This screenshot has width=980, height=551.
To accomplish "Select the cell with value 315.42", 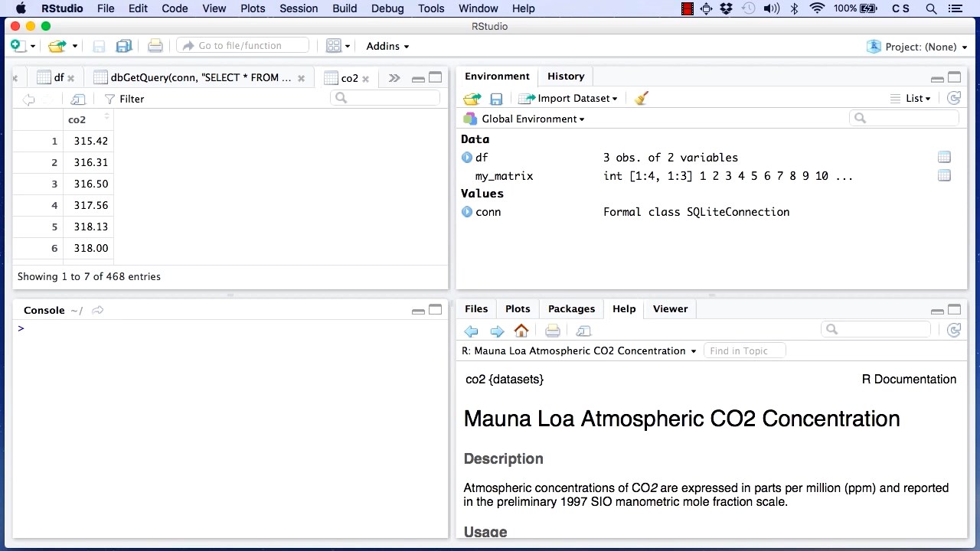I will tap(90, 141).
